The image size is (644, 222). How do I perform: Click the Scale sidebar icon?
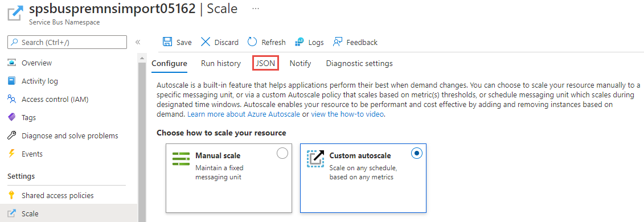[12, 213]
